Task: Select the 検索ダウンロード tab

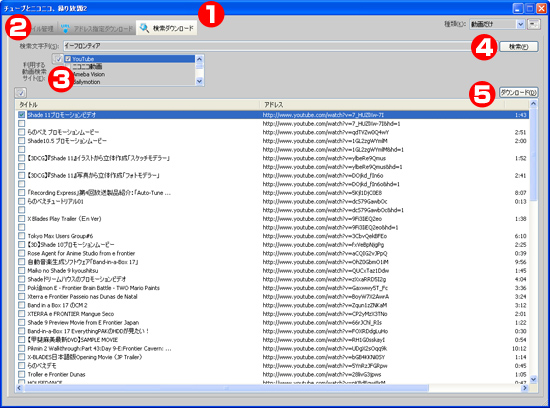Action: (x=167, y=28)
